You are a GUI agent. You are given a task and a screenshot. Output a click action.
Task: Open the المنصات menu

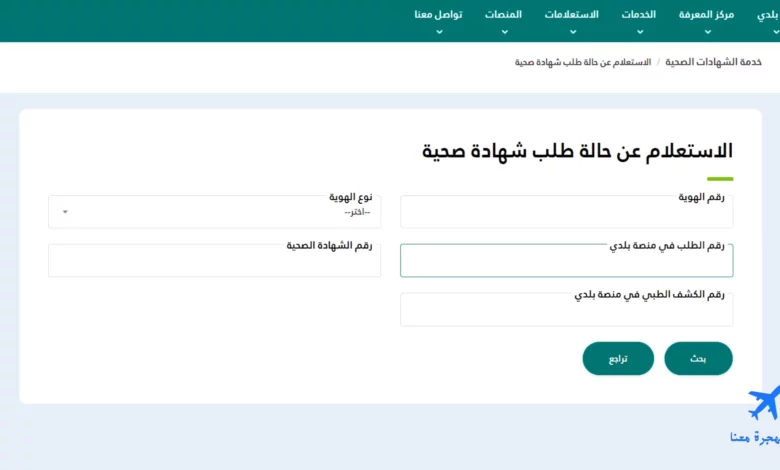503,15
